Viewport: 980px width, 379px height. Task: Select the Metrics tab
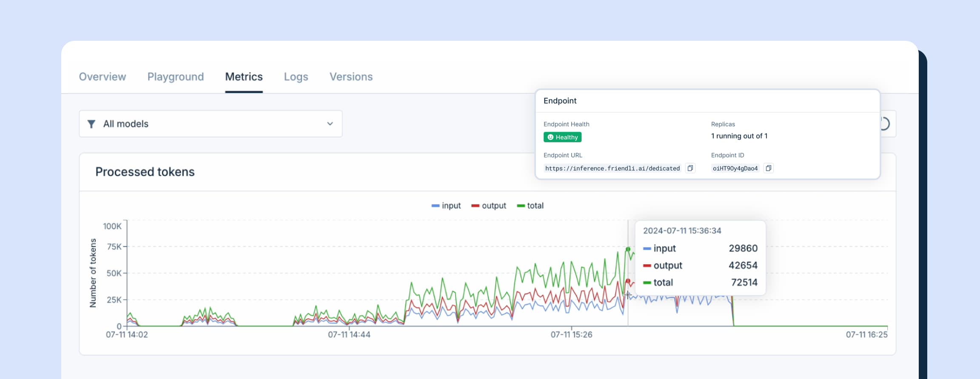(244, 76)
